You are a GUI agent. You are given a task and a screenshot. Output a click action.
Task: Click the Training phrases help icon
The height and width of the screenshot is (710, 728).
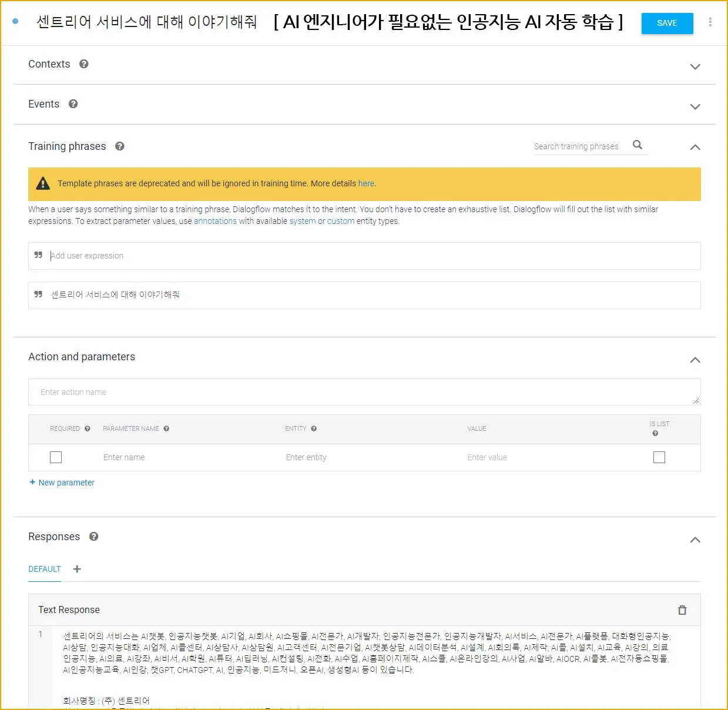(x=120, y=146)
